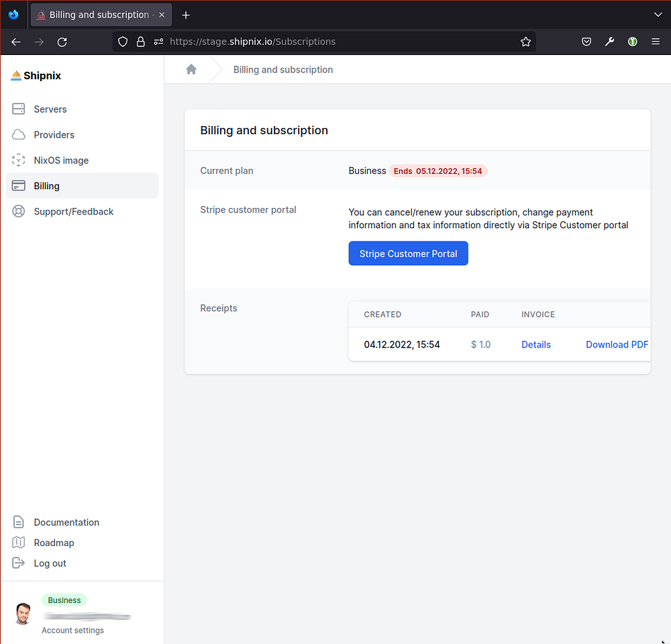The image size is (671, 644).
Task: Click the padlock site security icon
Action: (140, 42)
